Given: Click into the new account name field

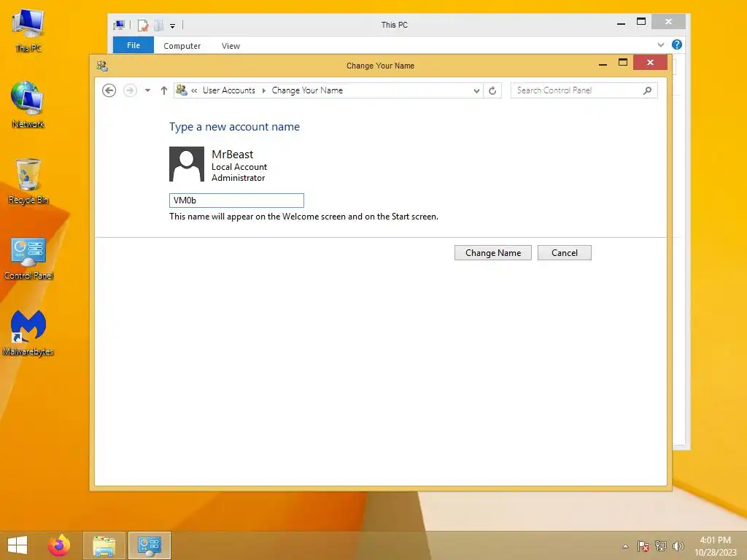Looking at the screenshot, I should (x=236, y=201).
